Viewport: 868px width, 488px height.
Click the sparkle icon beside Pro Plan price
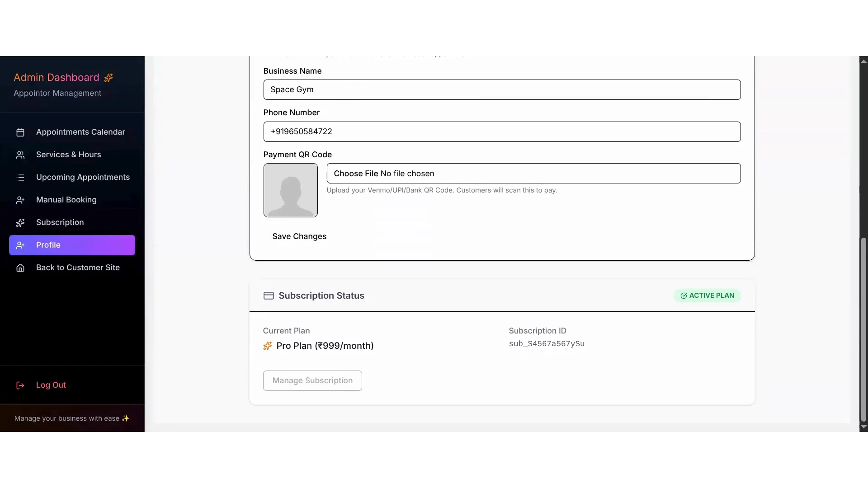click(x=267, y=346)
